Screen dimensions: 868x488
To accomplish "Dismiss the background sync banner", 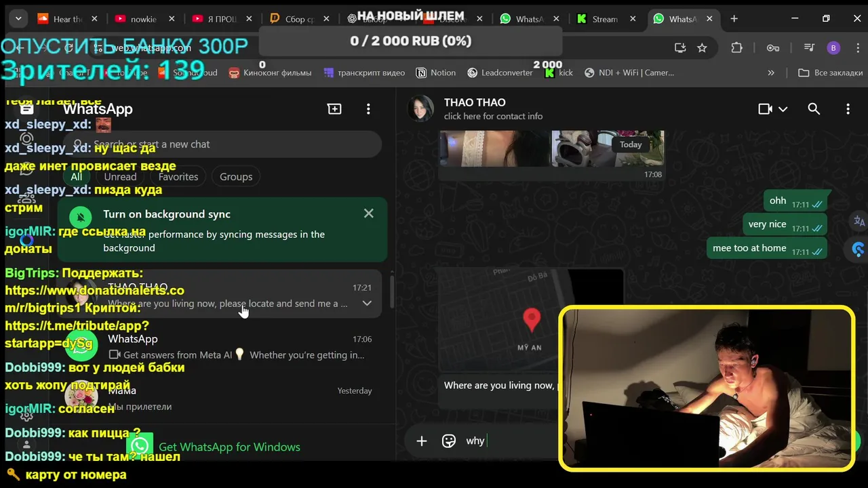I will coord(368,213).
